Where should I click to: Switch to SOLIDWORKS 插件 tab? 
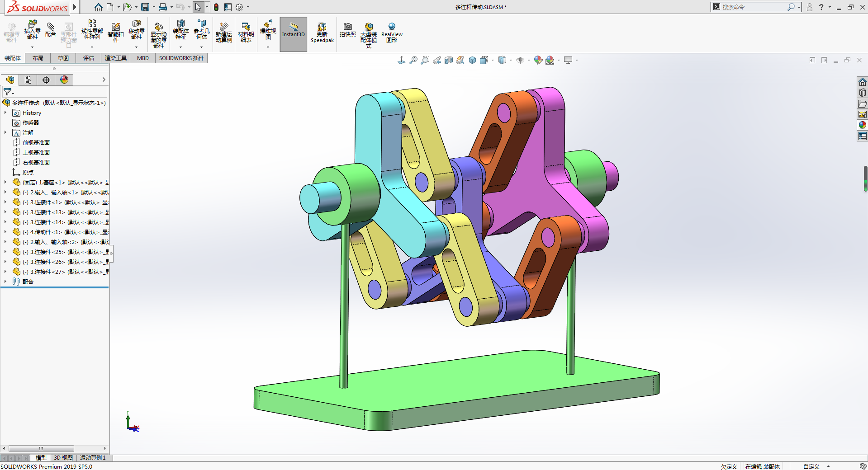[x=181, y=58]
